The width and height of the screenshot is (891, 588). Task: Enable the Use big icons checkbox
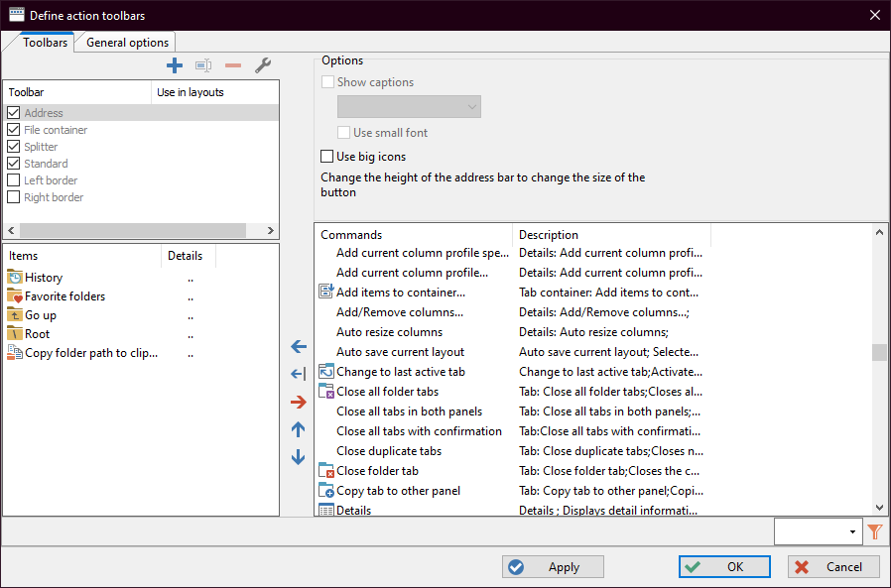coord(327,157)
